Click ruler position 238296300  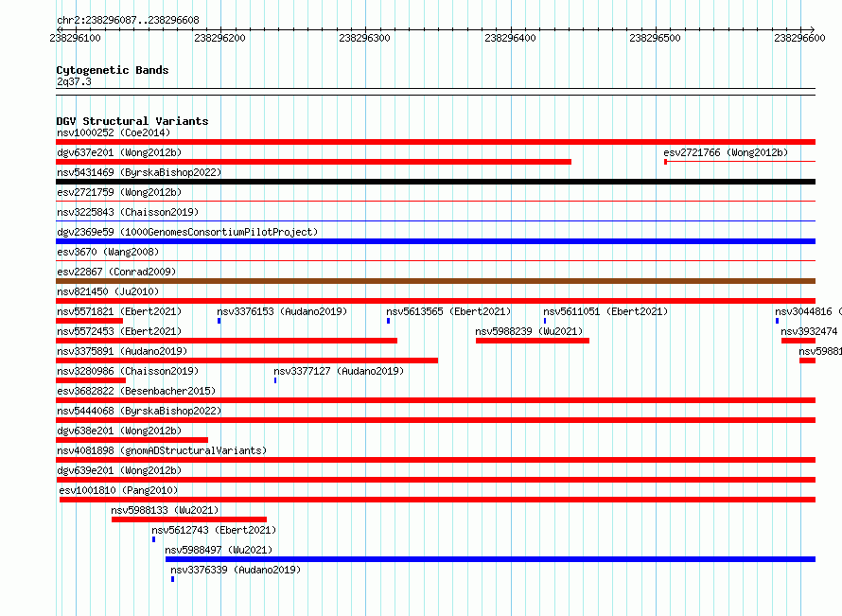click(364, 38)
